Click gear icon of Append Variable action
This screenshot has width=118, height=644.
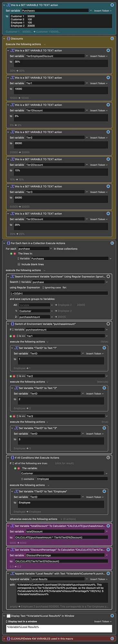pos(108,573)
